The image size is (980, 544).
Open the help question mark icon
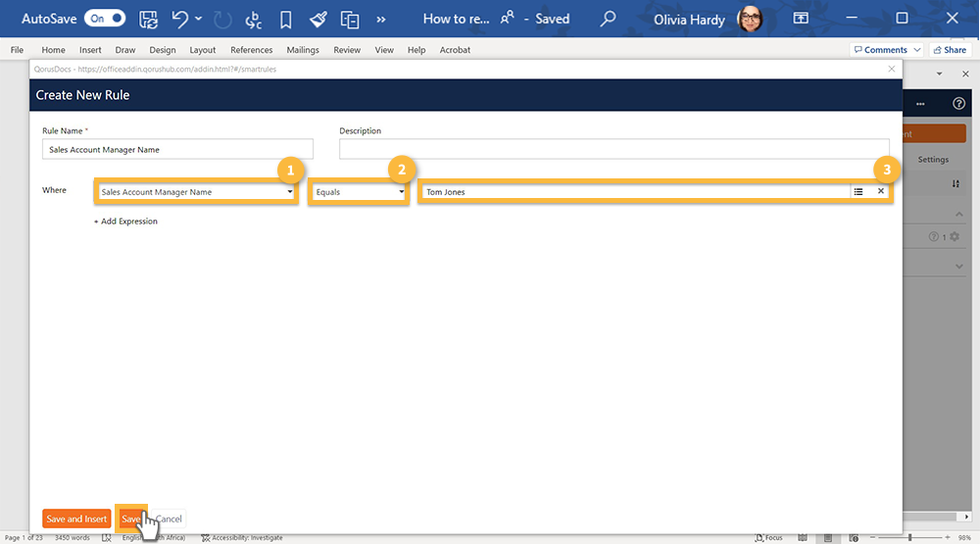click(x=958, y=103)
